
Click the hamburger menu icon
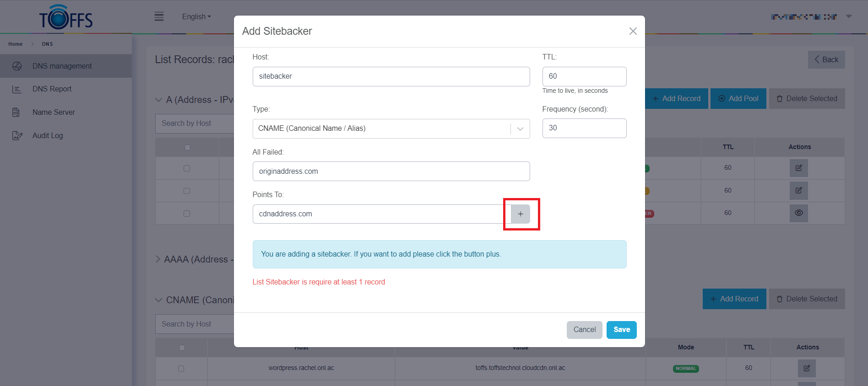[x=159, y=16]
